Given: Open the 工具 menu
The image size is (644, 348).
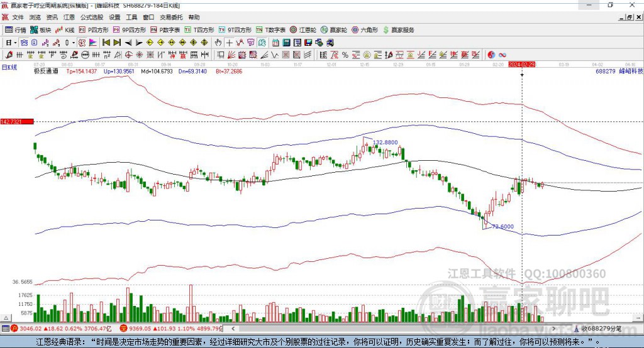Looking at the screenshot, I should 131,17.
